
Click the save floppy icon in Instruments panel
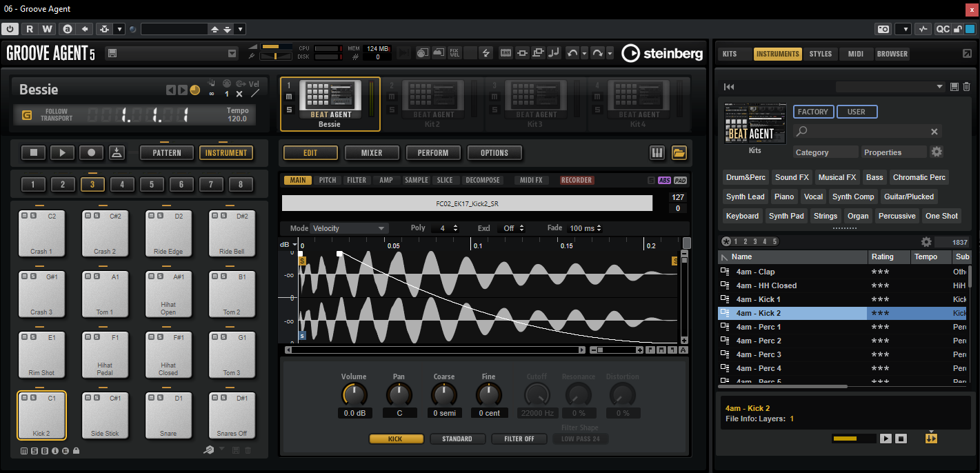click(954, 87)
